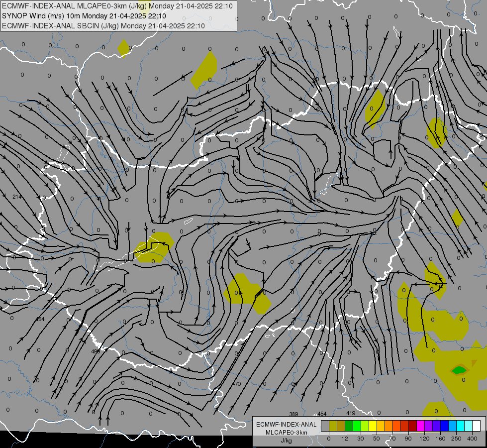Select the white swatch ending the color scale

476,426
